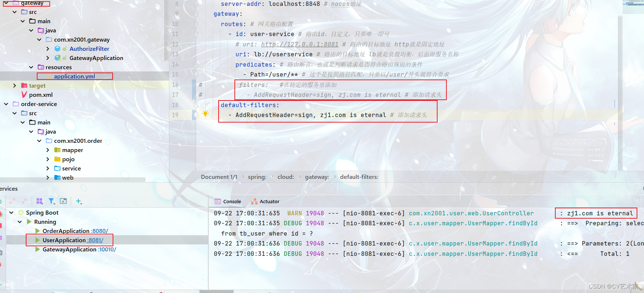644x293 pixels.
Task: Click the yellow light bulb intention icon
Action: (x=205, y=114)
